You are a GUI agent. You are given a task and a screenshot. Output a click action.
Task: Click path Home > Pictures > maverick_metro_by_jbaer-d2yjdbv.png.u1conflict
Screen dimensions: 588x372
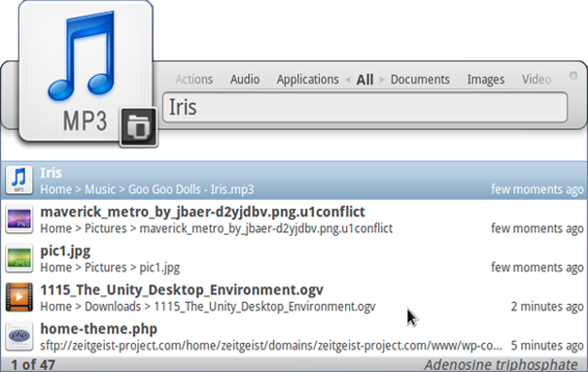pyautogui.click(x=217, y=228)
